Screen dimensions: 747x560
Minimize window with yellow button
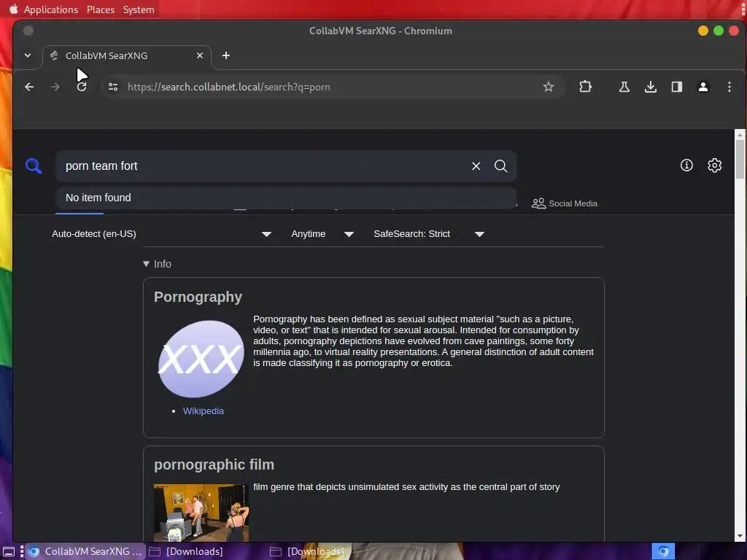(x=703, y=31)
